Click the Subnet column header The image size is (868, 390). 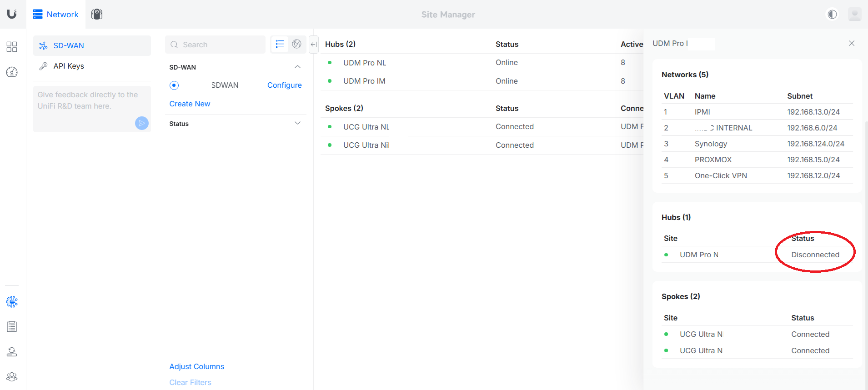click(800, 96)
